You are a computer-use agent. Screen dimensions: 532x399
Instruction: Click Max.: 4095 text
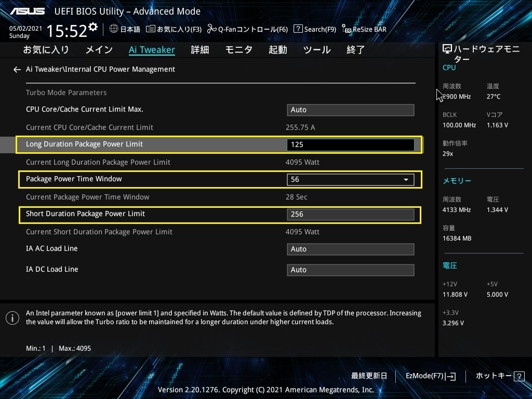pos(75,349)
